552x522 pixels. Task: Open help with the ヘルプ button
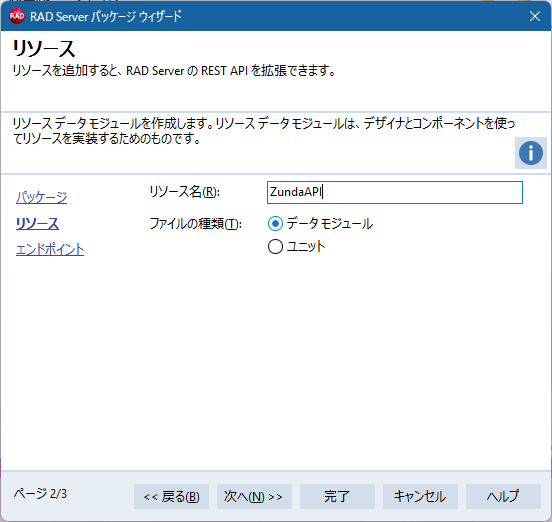coord(503,496)
